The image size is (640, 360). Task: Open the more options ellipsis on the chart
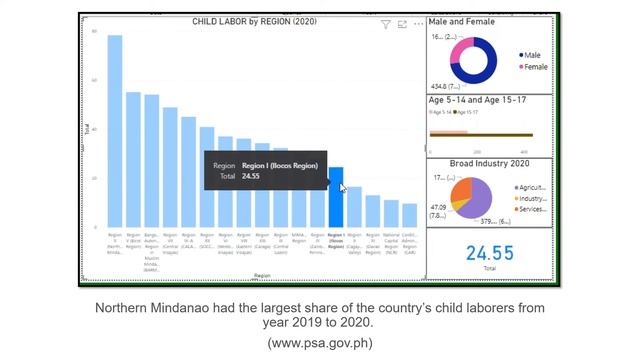[x=418, y=24]
